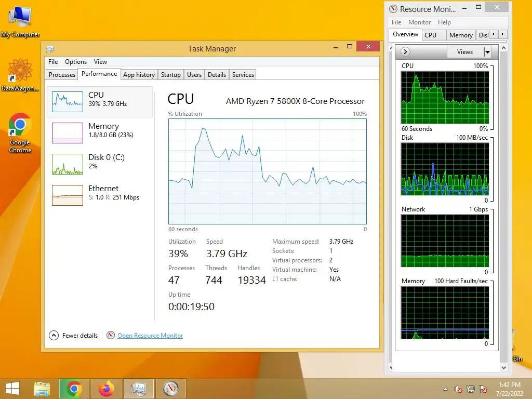The width and height of the screenshot is (532, 399).
Task: Click the Up time value 0:00:19:50
Action: pyautogui.click(x=191, y=307)
